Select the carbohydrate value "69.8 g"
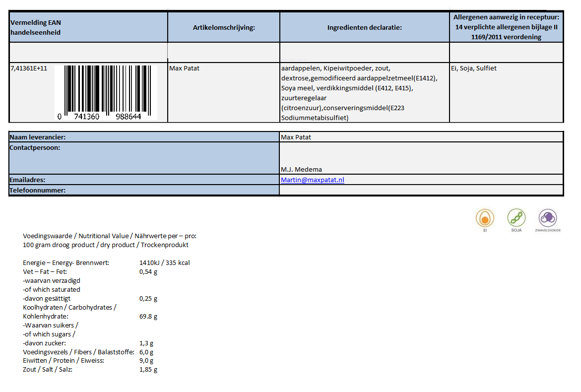Image resolution: width=581 pixels, height=392 pixels. pyautogui.click(x=148, y=316)
